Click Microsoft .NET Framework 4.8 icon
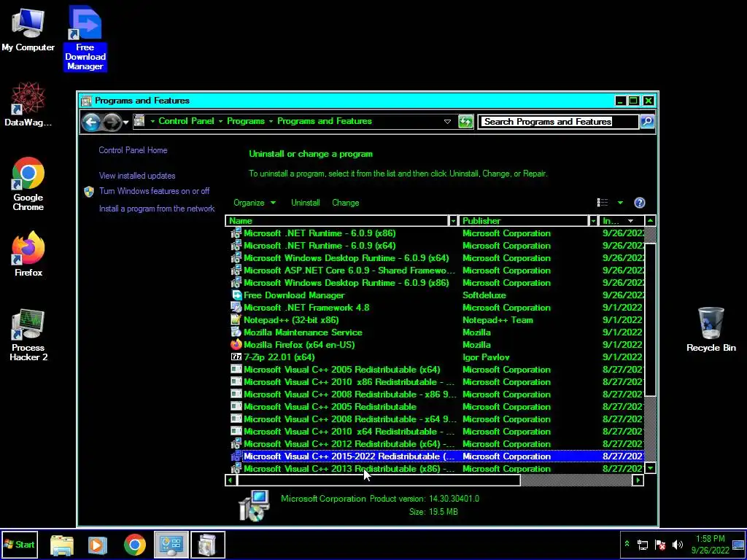The width and height of the screenshot is (747, 560). [236, 308]
